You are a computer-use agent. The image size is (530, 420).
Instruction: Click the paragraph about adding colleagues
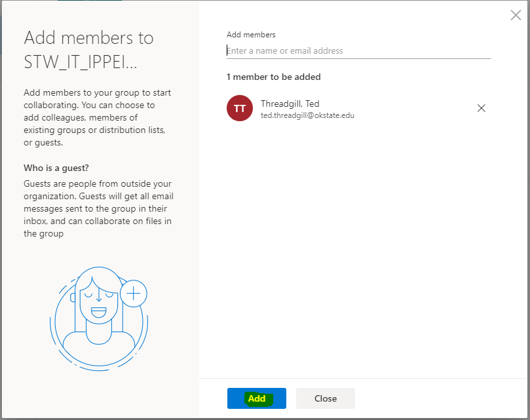98,117
